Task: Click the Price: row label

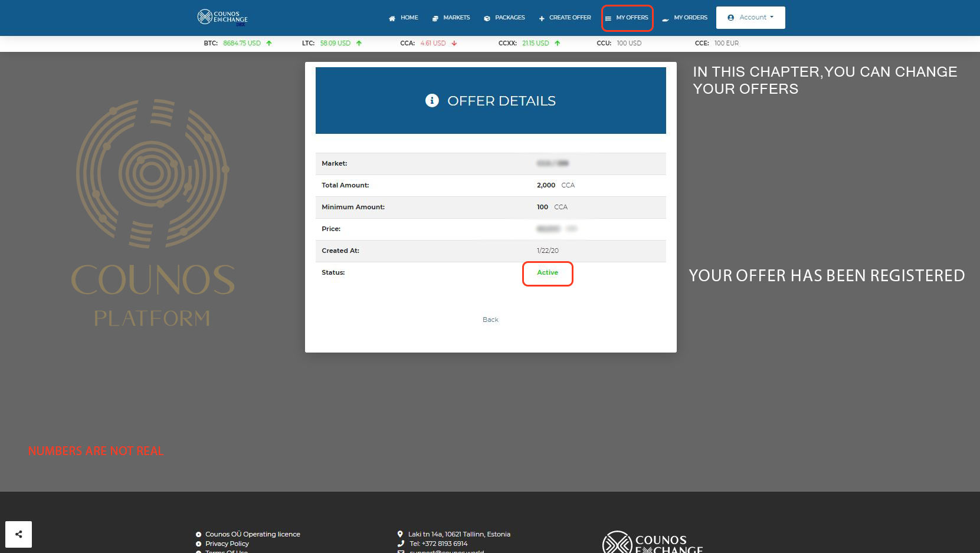Action: tap(331, 229)
